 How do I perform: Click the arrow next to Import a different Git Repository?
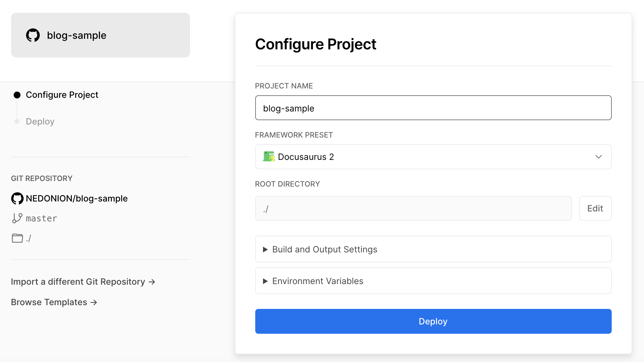click(152, 282)
